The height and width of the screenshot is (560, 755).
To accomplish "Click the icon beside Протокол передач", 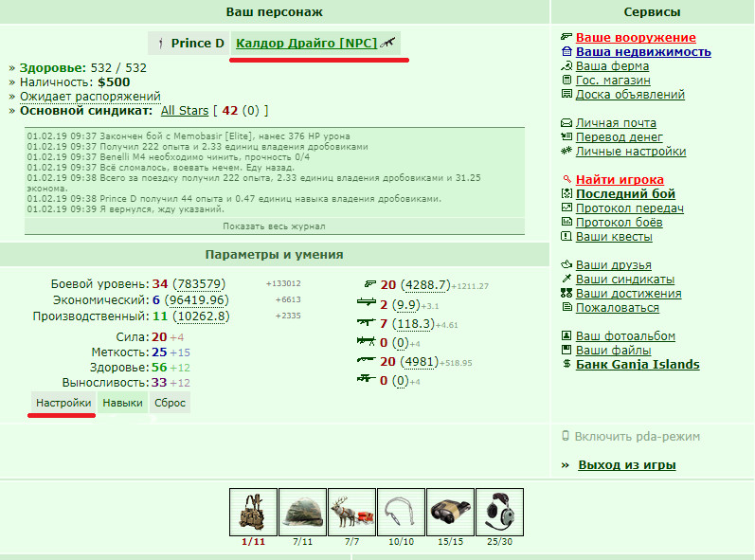I will tap(566, 208).
